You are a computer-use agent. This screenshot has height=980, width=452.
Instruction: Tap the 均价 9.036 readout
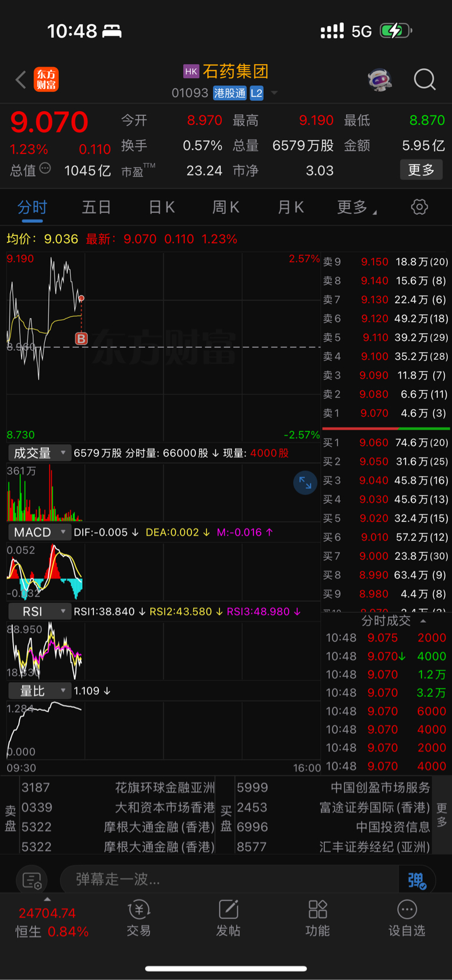42,239
